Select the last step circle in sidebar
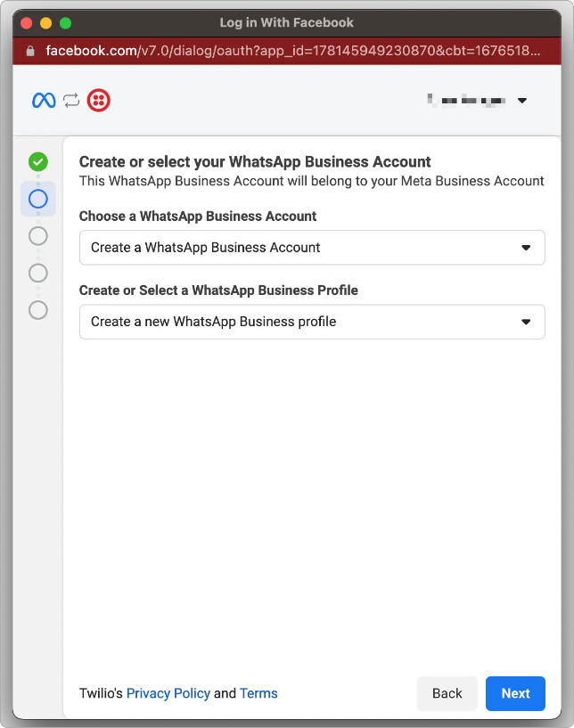This screenshot has width=574, height=728. (38, 310)
